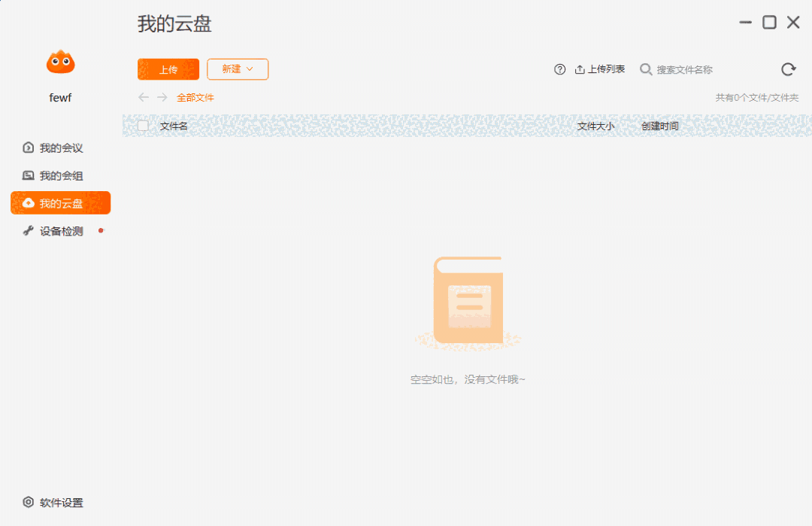Screen dimensions: 812x526
Task: Click the empty-state book illustration
Action: (468, 301)
